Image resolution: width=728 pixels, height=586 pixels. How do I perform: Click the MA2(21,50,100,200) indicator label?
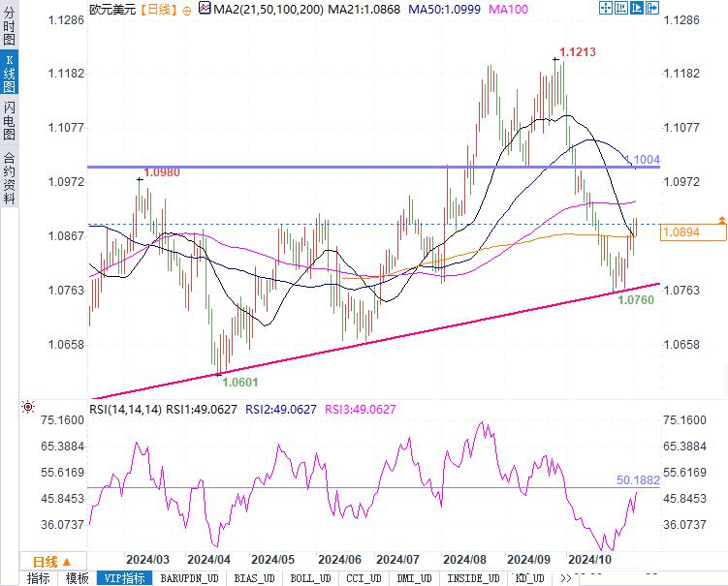click(x=268, y=9)
